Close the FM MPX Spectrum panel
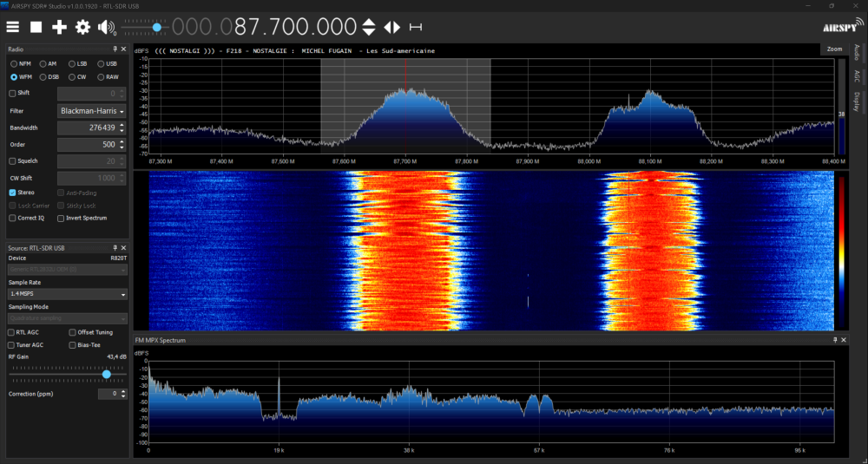This screenshot has height=464, width=868. click(x=844, y=340)
